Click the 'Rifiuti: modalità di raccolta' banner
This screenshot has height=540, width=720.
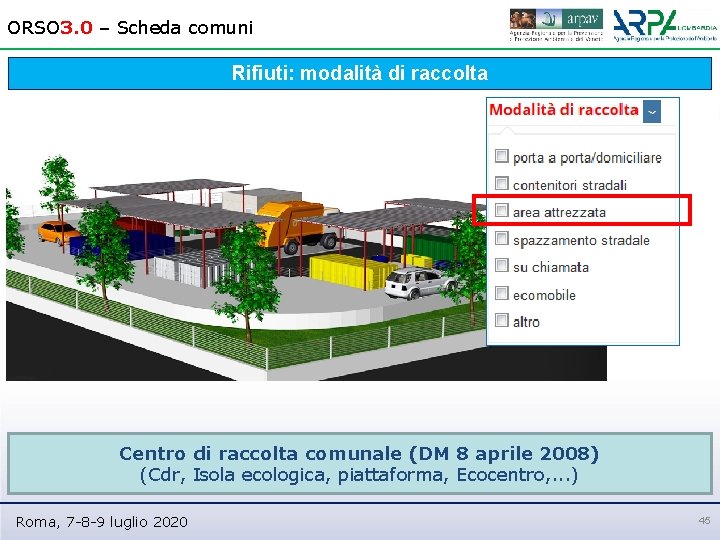[x=360, y=73]
